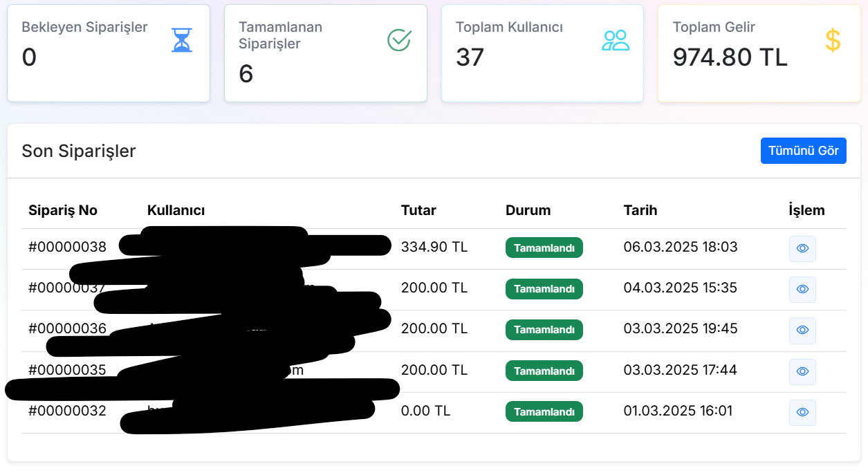
Task: Open the Toplam Gelir 974.80 TL card
Action: click(x=759, y=53)
